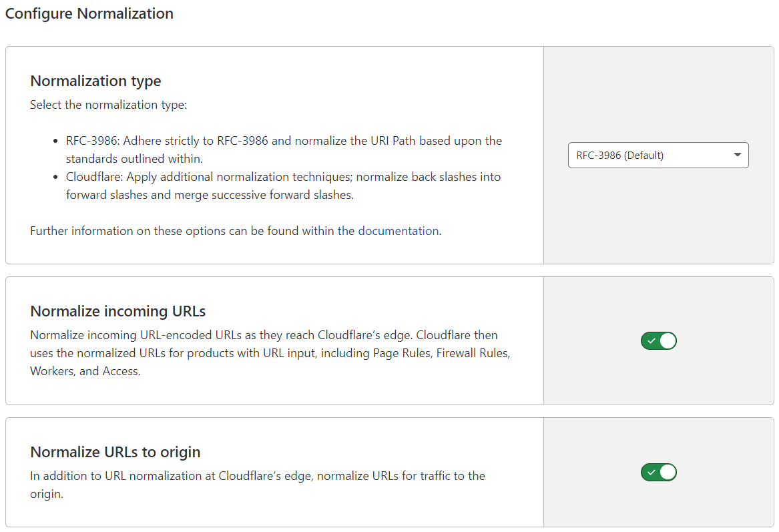Select the Configure Normalization heading

tap(89, 13)
